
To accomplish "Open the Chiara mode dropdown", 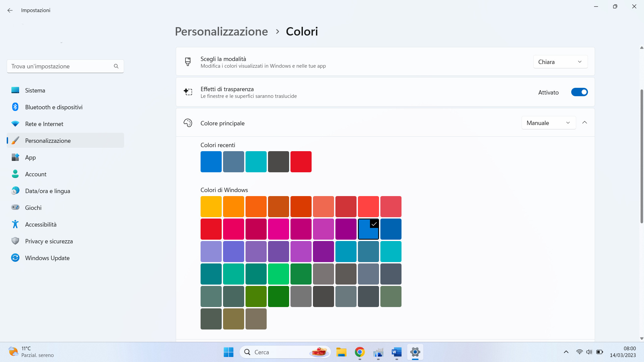I will [560, 62].
